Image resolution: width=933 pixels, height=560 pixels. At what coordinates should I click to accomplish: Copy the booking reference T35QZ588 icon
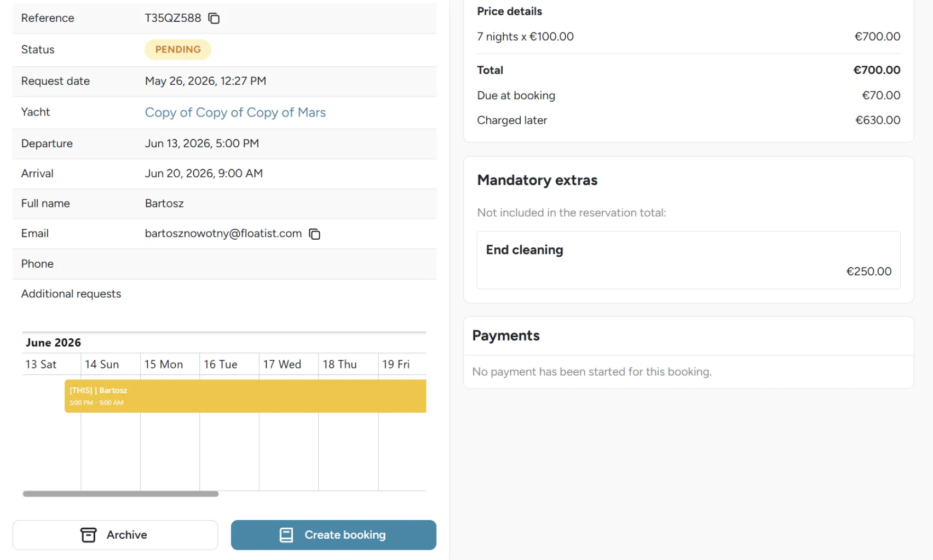pyautogui.click(x=214, y=18)
